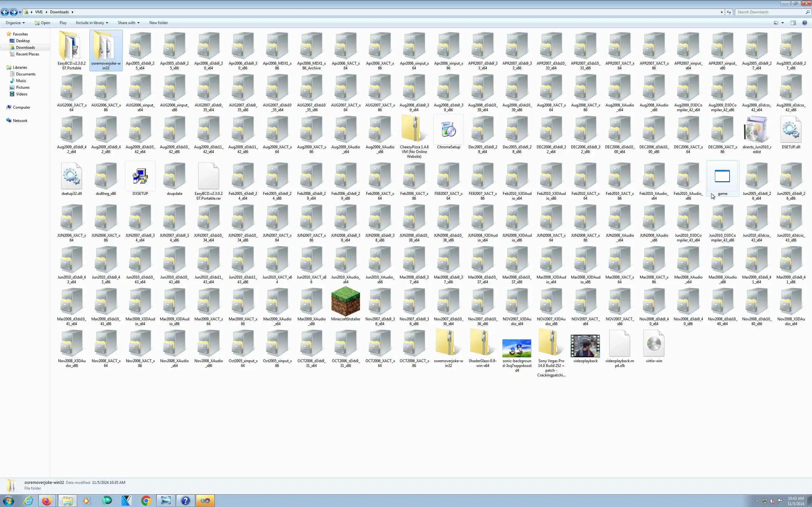Screen dimensions: 812x507
Task: Open the view options dropdown arrow
Action: pyautogui.click(x=783, y=23)
